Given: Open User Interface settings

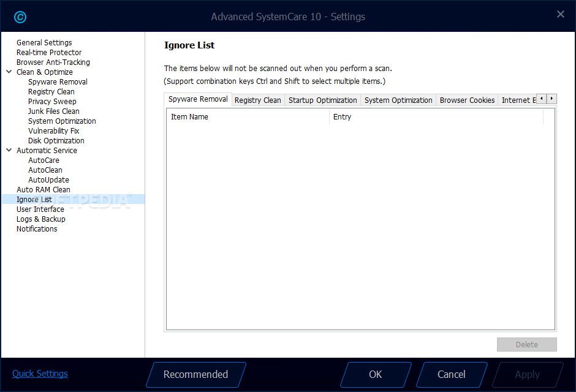Looking at the screenshot, I should coord(40,209).
